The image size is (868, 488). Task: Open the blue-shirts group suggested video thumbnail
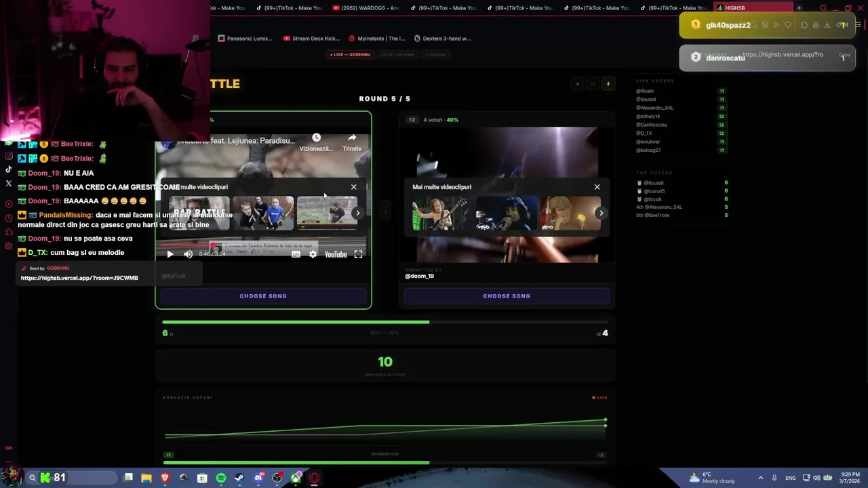(x=263, y=213)
